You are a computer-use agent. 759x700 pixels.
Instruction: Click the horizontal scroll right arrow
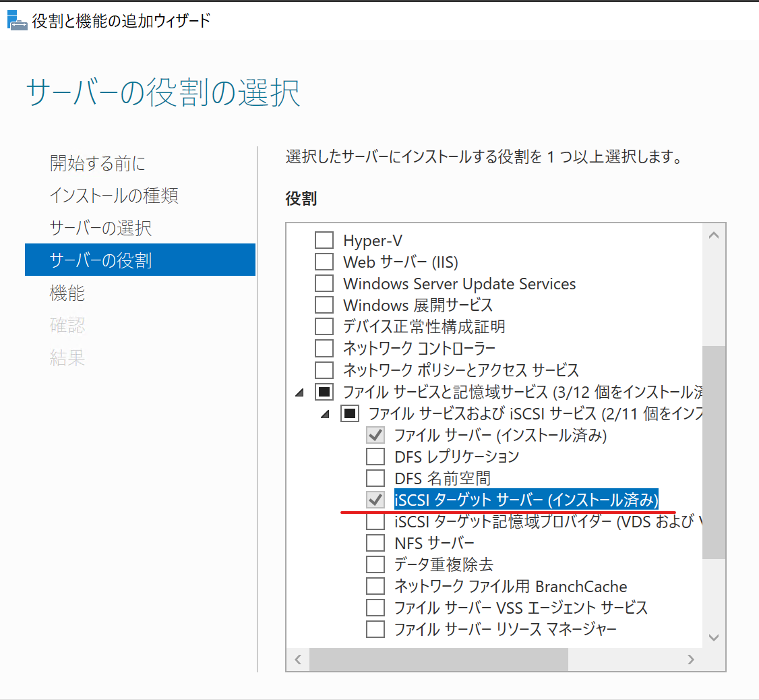coord(691,660)
